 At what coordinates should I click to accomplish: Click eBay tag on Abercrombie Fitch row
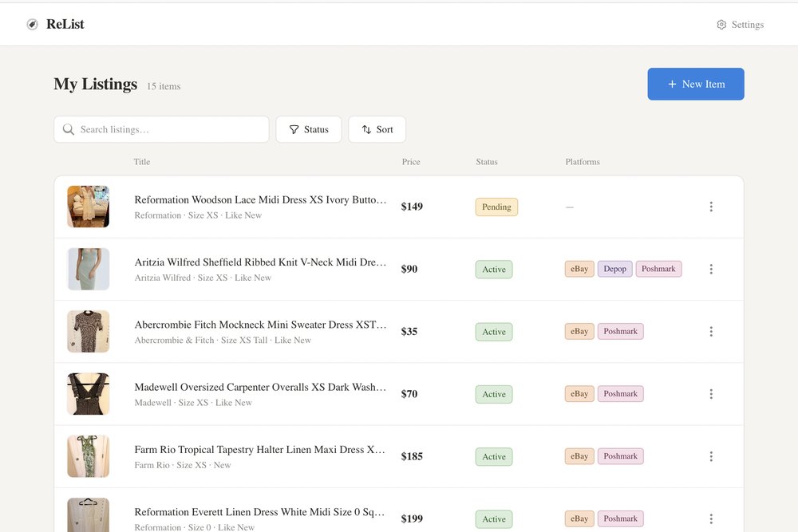click(x=579, y=332)
